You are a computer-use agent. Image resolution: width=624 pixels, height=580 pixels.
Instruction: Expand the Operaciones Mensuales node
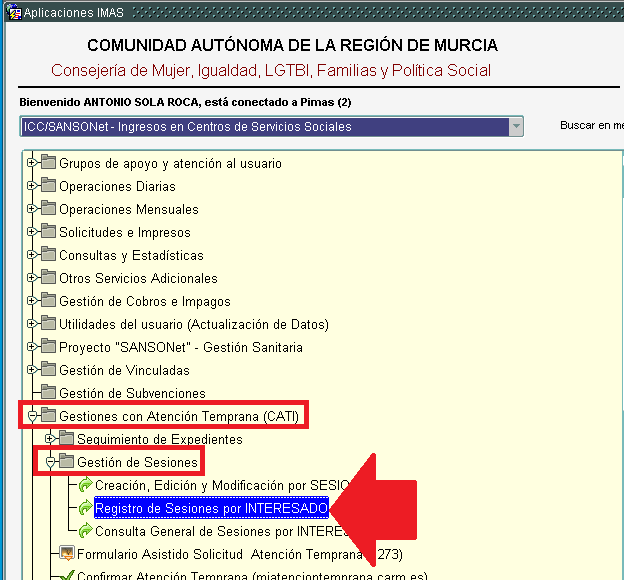(32, 209)
